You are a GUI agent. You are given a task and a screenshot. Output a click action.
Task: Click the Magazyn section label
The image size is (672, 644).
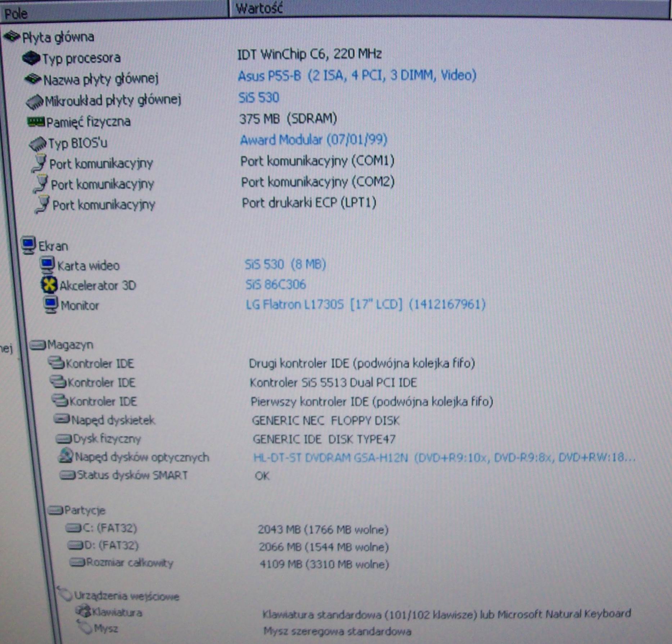pos(70,345)
